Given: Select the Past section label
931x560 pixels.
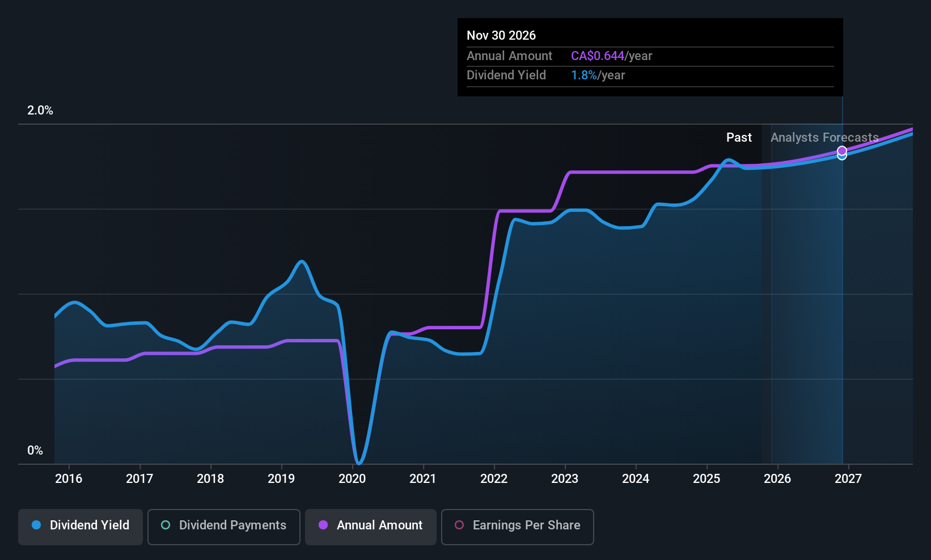Looking at the screenshot, I should [739, 138].
